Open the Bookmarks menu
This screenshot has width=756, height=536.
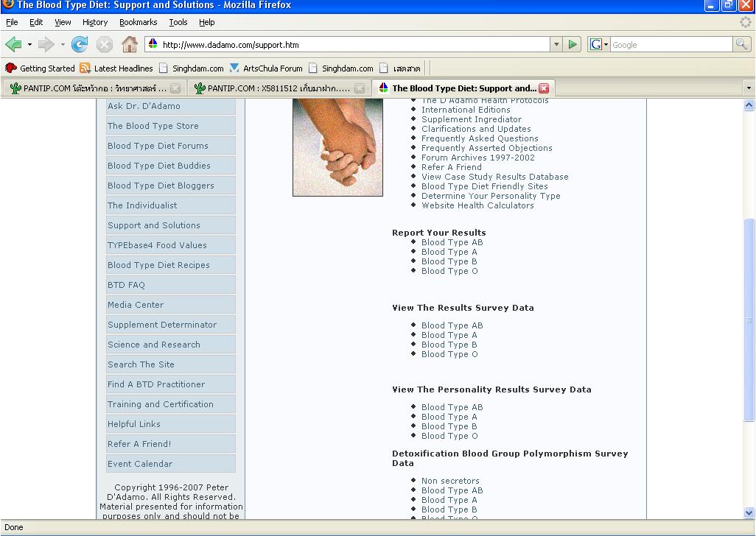[x=139, y=22]
